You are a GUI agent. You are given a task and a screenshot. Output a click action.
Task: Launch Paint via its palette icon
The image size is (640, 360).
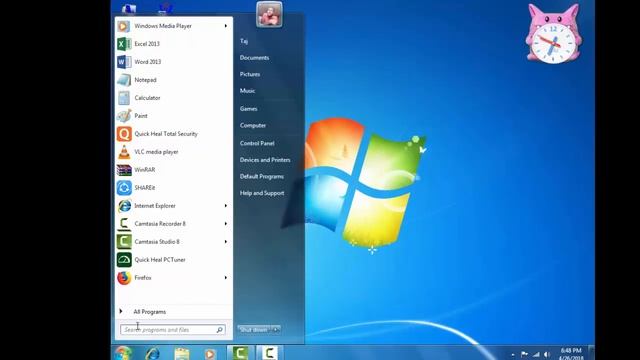124,116
